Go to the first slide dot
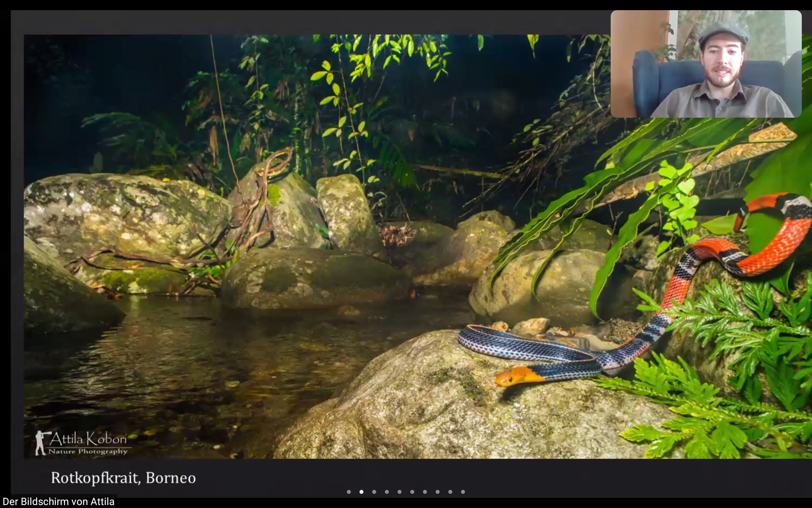 [349, 492]
